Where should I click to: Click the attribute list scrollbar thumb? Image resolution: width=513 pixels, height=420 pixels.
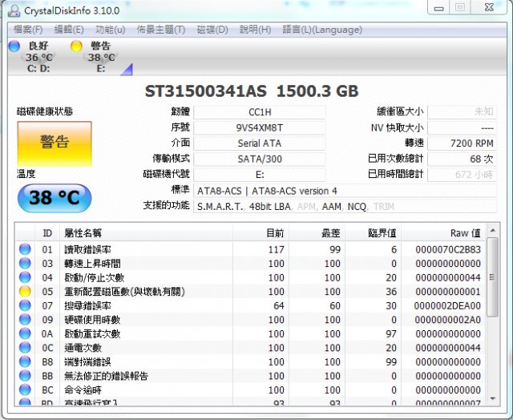point(492,277)
